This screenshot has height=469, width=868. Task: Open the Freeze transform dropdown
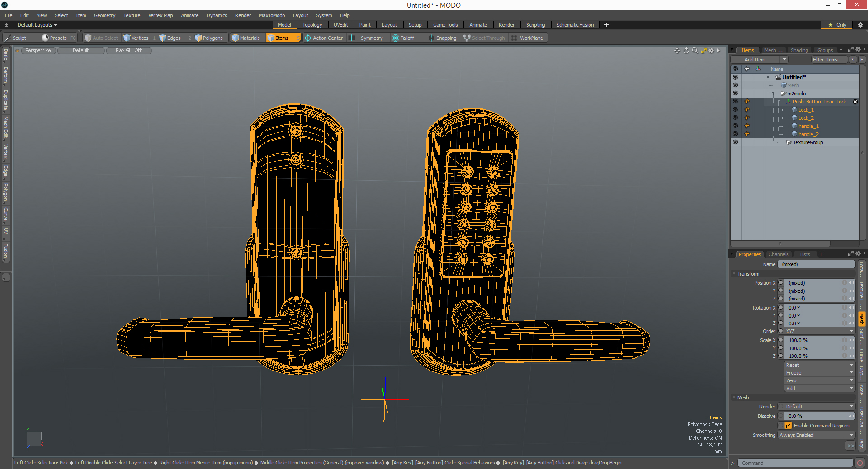[x=820, y=373]
